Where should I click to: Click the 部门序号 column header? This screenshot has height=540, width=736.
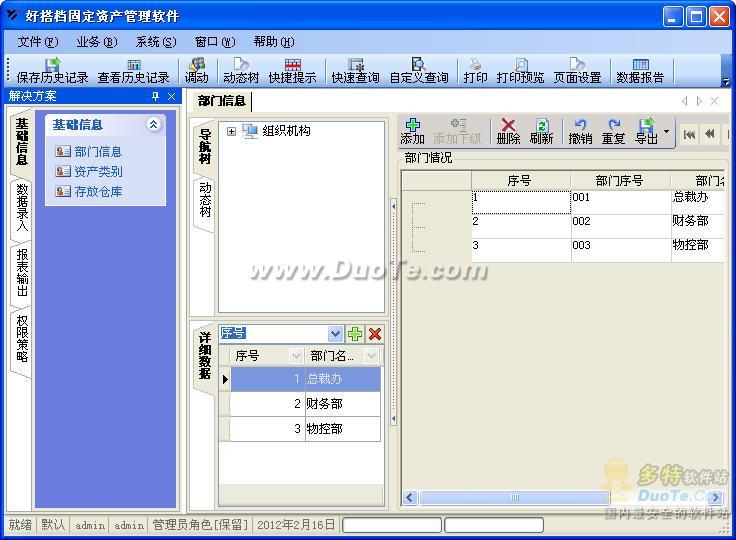[620, 181]
